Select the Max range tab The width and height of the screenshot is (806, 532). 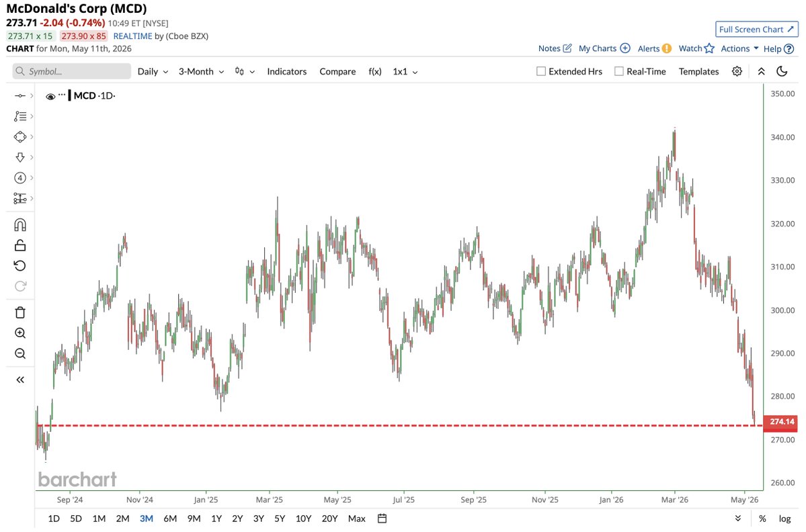click(357, 519)
